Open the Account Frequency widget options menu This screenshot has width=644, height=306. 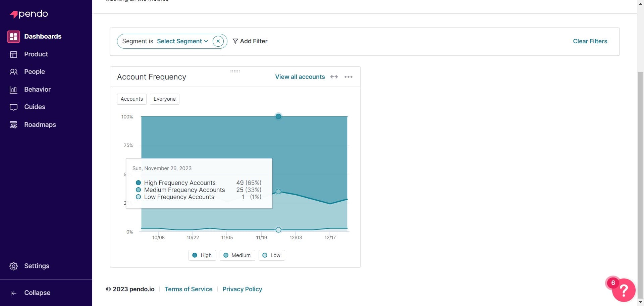pyautogui.click(x=348, y=76)
